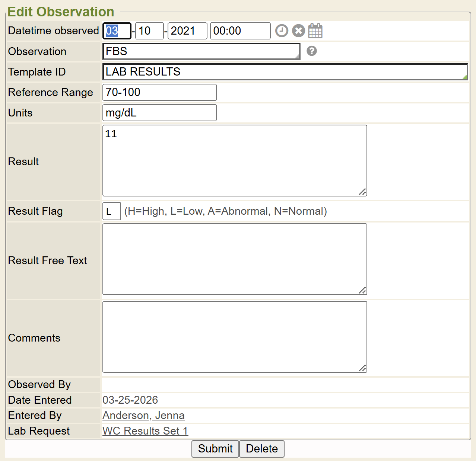Focus the time field showing 00:00

coord(240,31)
